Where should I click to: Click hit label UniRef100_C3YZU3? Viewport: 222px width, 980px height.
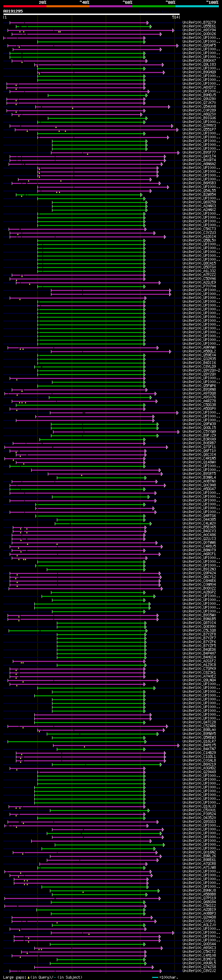click(x=199, y=233)
